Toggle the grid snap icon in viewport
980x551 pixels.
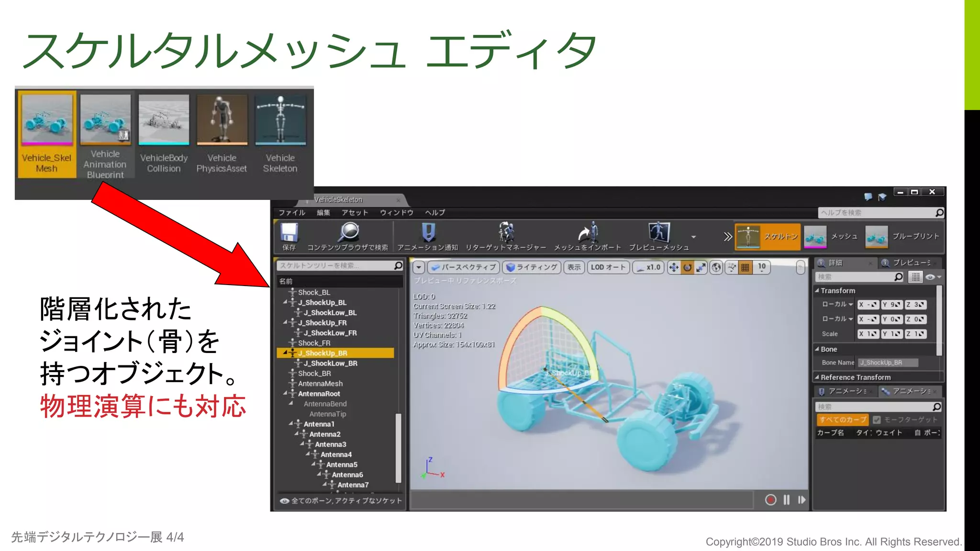pyautogui.click(x=745, y=267)
